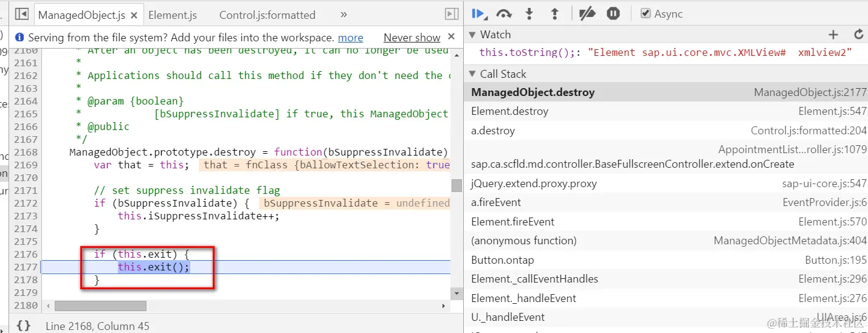This screenshot has height=333, width=868.
Task: Click the 'Line 2168, Column 45' status
Action: point(97,326)
